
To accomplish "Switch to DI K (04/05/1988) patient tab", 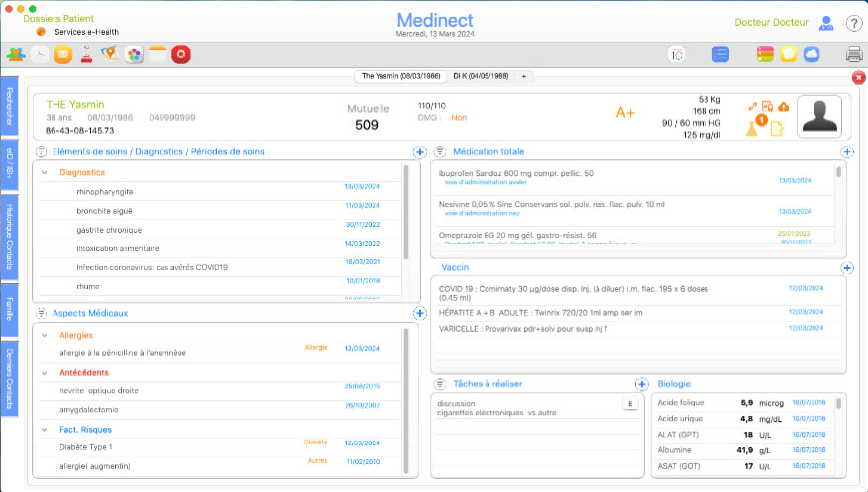I will point(481,76).
